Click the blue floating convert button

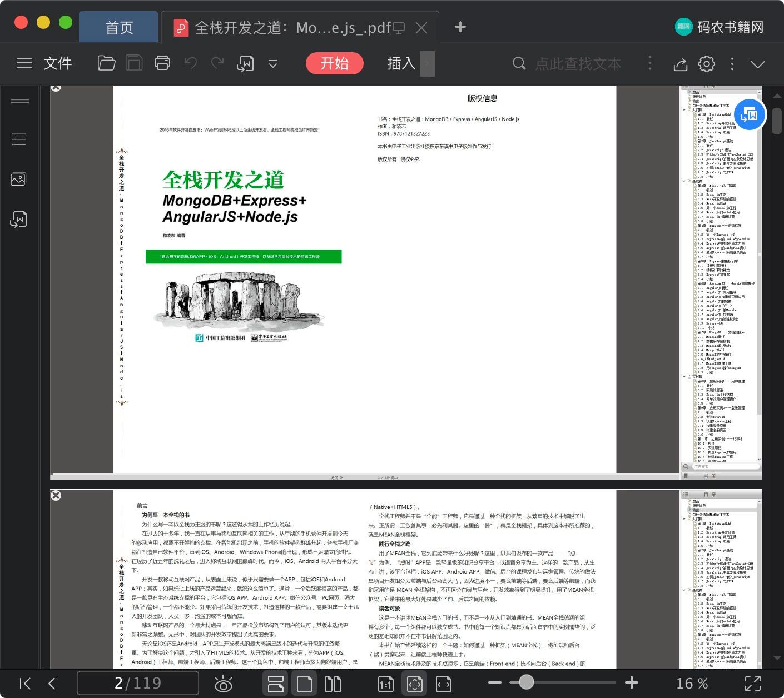pyautogui.click(x=750, y=114)
